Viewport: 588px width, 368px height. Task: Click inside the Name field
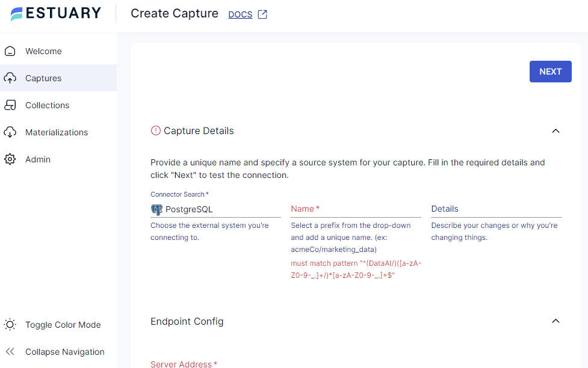(355, 209)
